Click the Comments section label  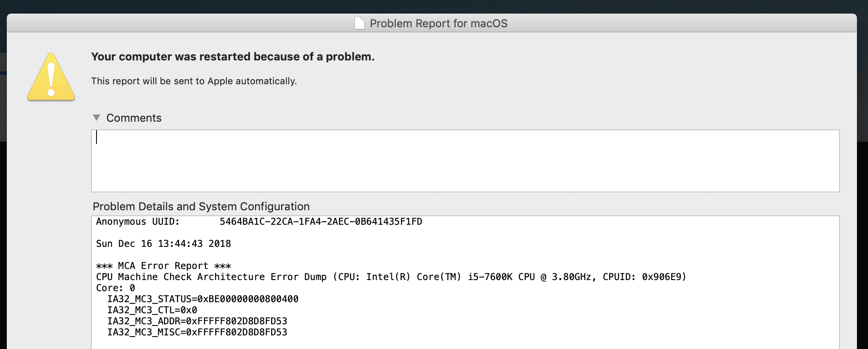[134, 118]
